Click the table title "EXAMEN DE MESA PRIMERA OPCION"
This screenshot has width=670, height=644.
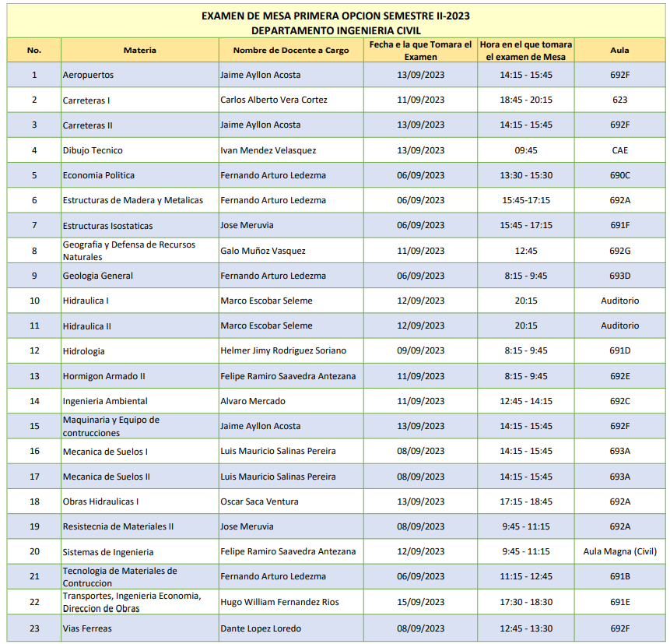click(335, 16)
